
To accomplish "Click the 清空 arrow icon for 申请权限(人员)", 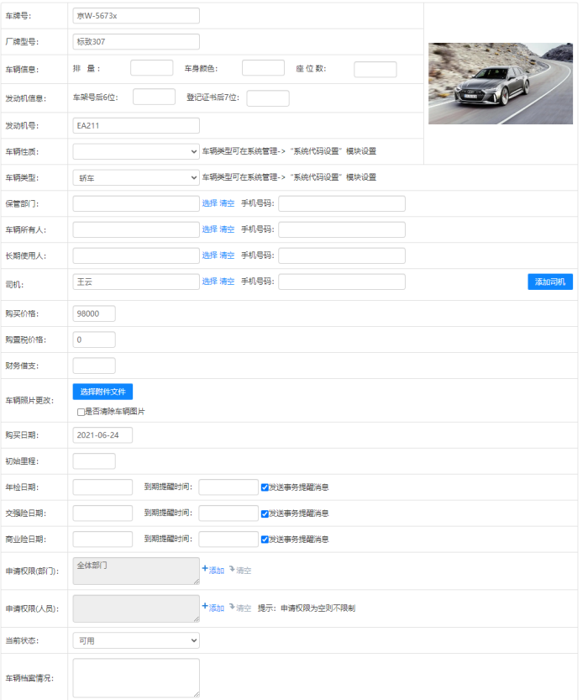I will 232,606.
